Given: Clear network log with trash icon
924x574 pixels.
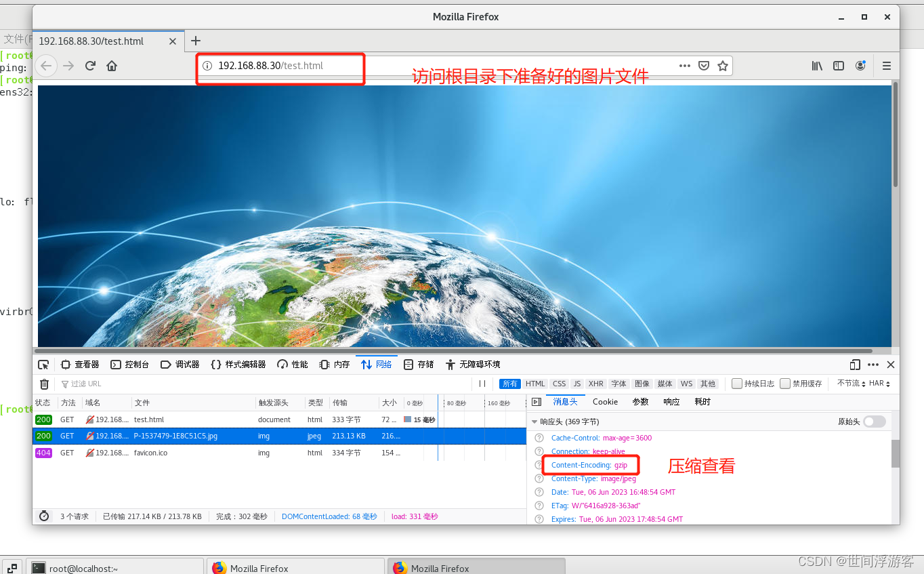Looking at the screenshot, I should tap(44, 384).
